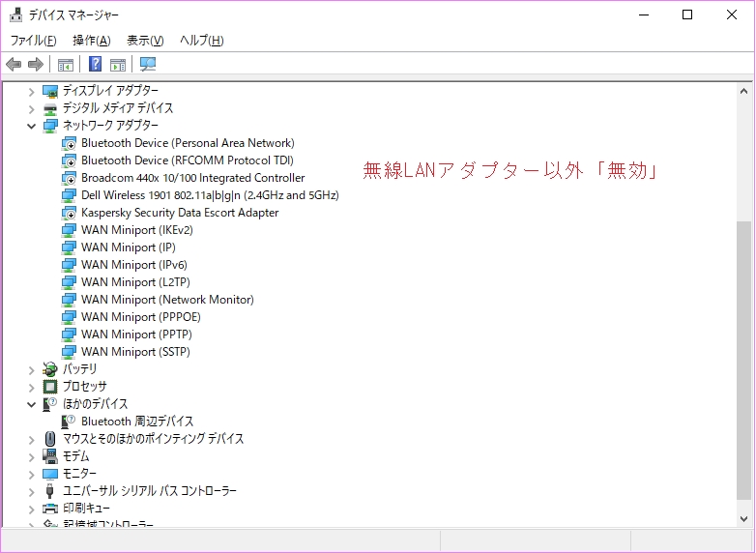Screen dimensions: 756x553
Task: Click the Back arrow toolbar icon
Action: [x=14, y=64]
